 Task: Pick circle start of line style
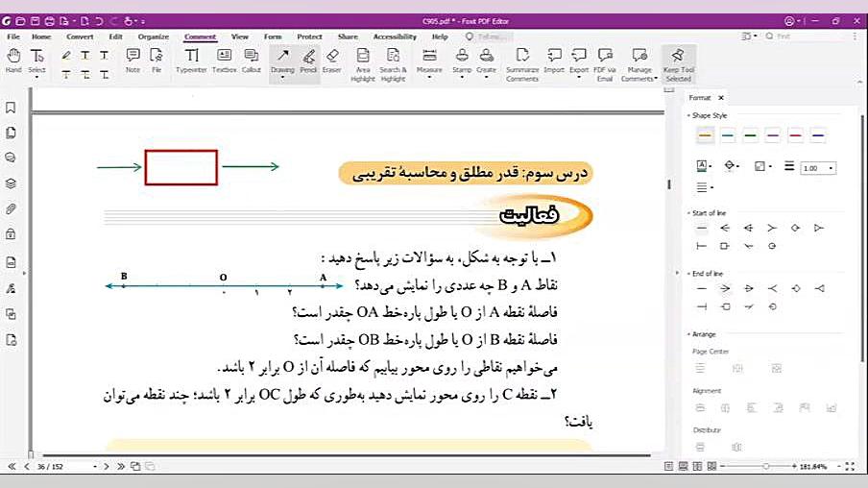(x=772, y=246)
